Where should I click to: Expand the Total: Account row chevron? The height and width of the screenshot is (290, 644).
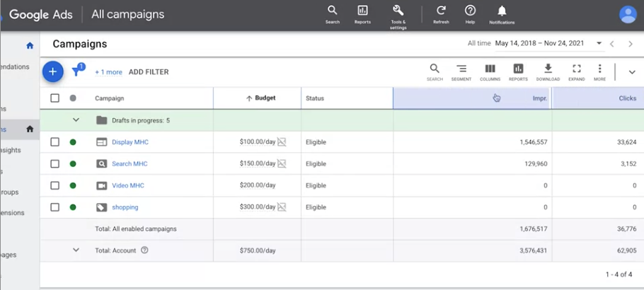pyautogui.click(x=76, y=250)
